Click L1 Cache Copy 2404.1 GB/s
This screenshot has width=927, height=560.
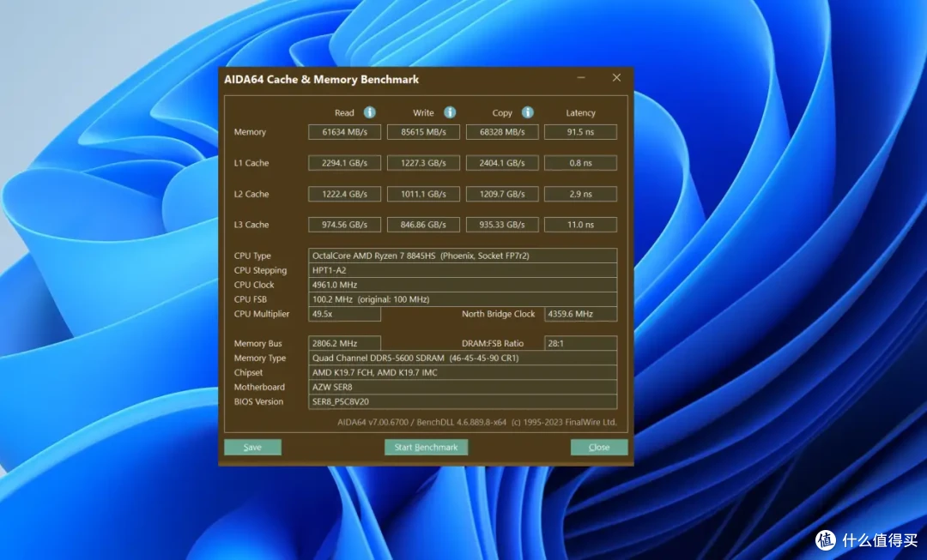coord(502,162)
